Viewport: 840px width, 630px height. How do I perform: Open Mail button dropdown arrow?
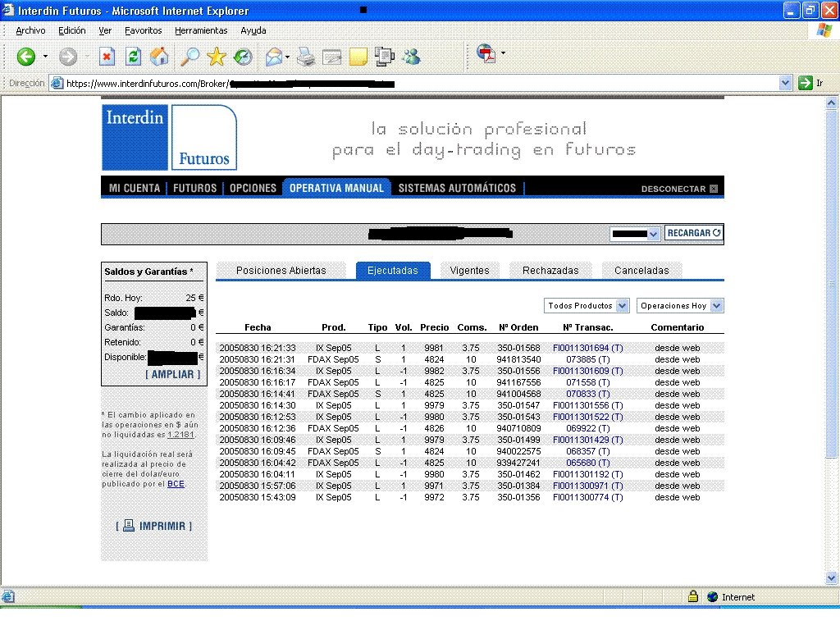point(288,57)
